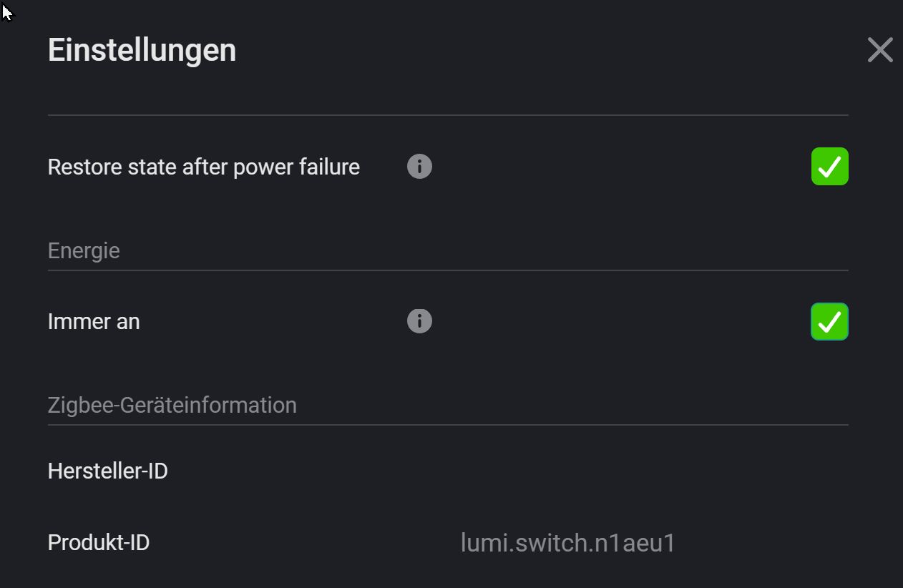903x588 pixels.
Task: Click the divider below Zigbee-Geräteinformation
Action: [x=448, y=425]
